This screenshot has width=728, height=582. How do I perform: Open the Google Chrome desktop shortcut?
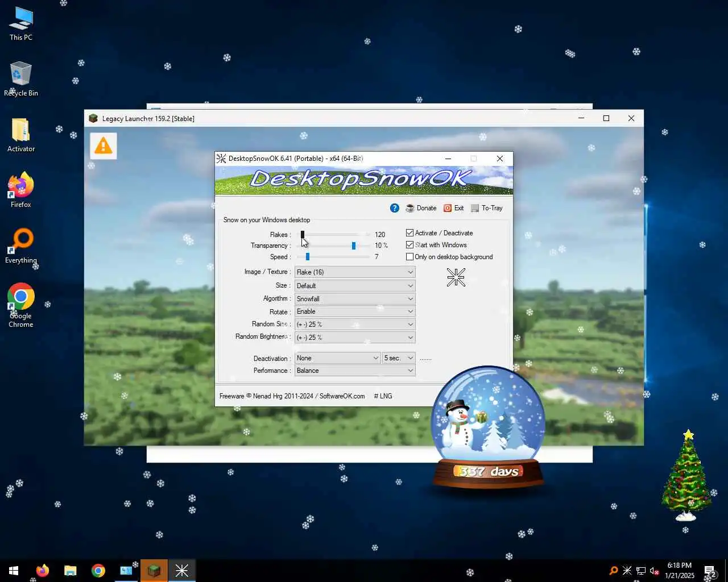click(x=21, y=305)
